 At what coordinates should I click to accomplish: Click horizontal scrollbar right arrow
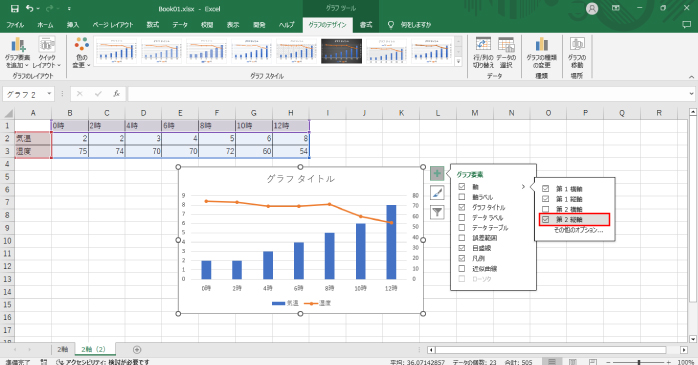pos(684,350)
